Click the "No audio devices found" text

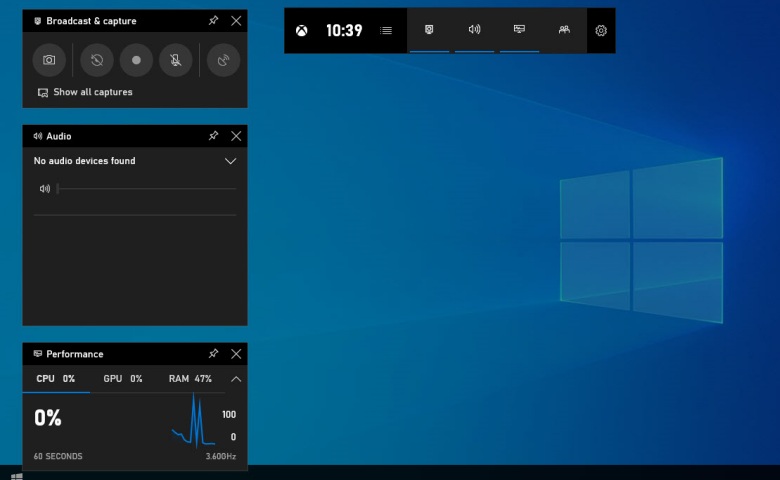(85, 161)
